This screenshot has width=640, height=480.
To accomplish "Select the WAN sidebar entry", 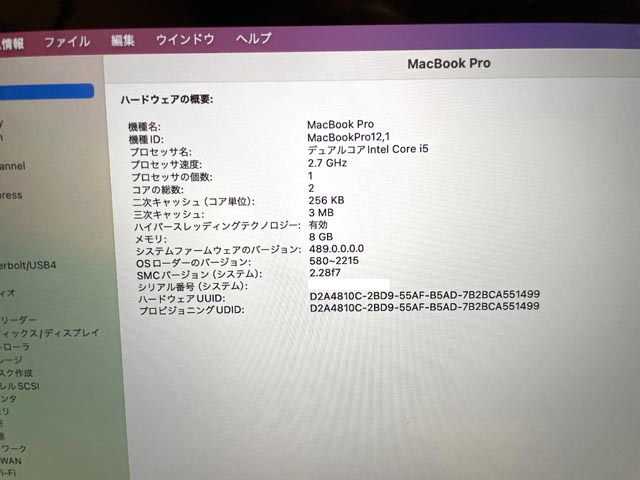I will tap(10, 461).
